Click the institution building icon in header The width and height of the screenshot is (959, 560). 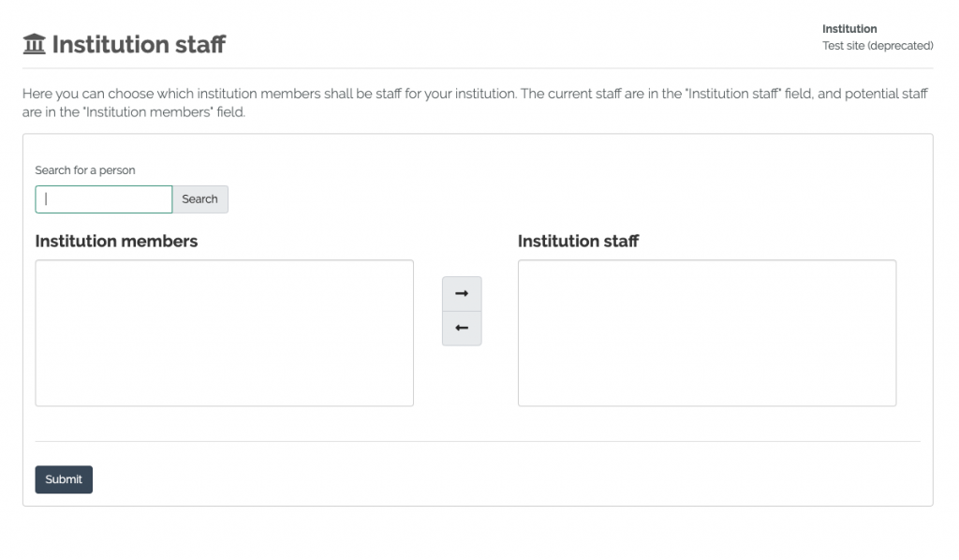(x=35, y=44)
